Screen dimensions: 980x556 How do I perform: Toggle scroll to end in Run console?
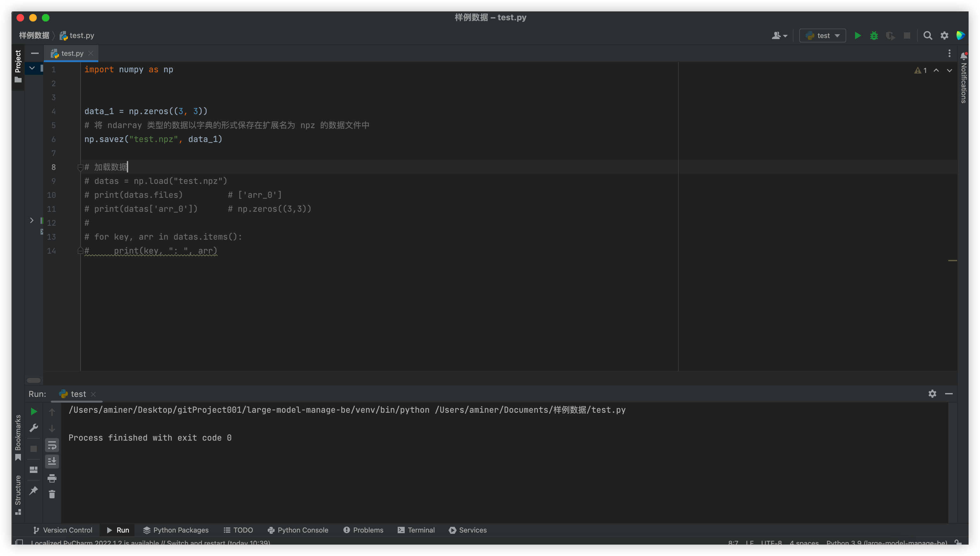pyautogui.click(x=52, y=461)
